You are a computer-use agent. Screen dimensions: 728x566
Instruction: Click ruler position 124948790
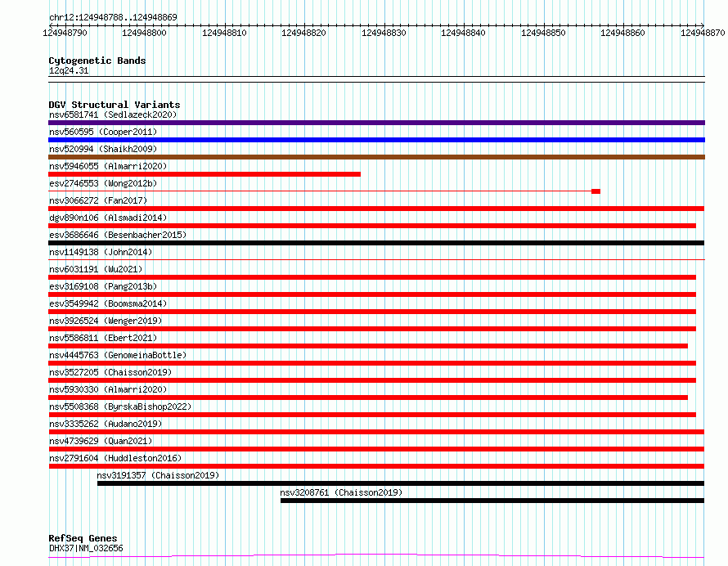click(x=65, y=33)
